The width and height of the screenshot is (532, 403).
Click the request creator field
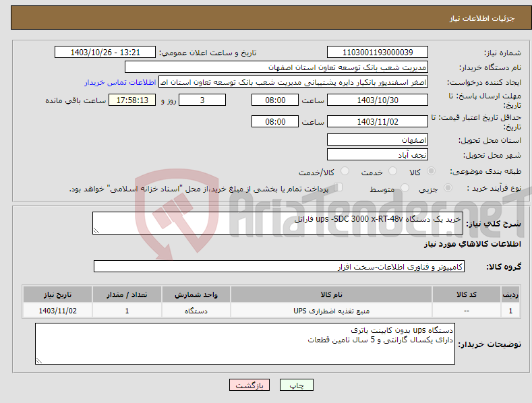click(293, 82)
